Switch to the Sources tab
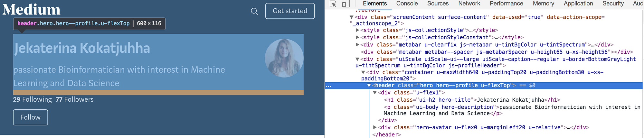This screenshot has width=644, height=138. click(x=438, y=4)
